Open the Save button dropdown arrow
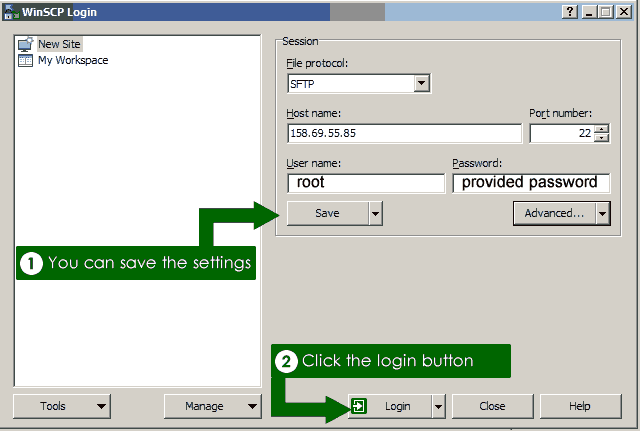The image size is (640, 431). click(x=375, y=213)
